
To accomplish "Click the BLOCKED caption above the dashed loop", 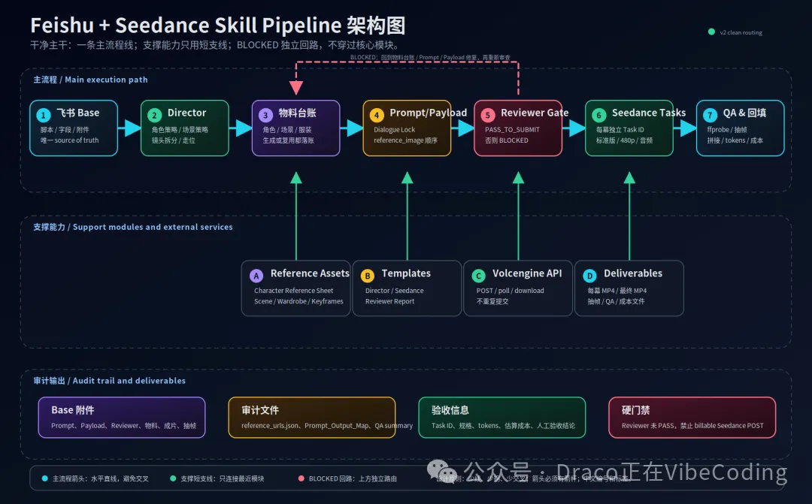I will pos(430,57).
